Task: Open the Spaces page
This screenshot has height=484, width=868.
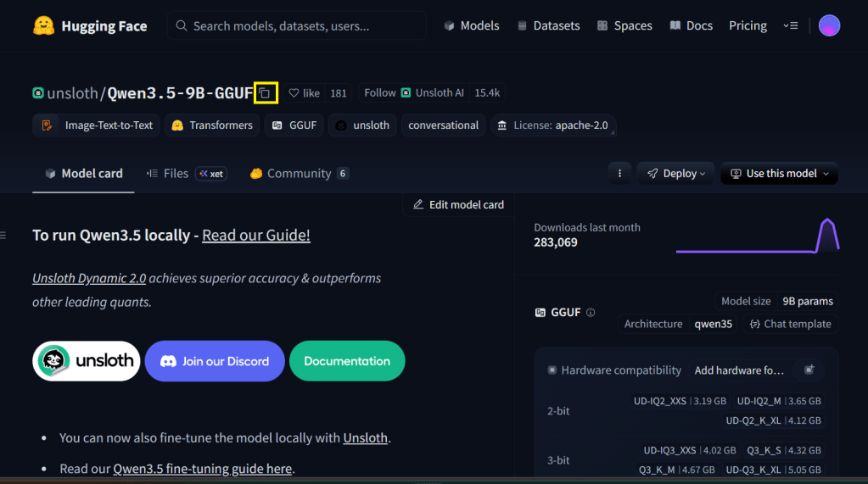Action: pyautogui.click(x=624, y=26)
